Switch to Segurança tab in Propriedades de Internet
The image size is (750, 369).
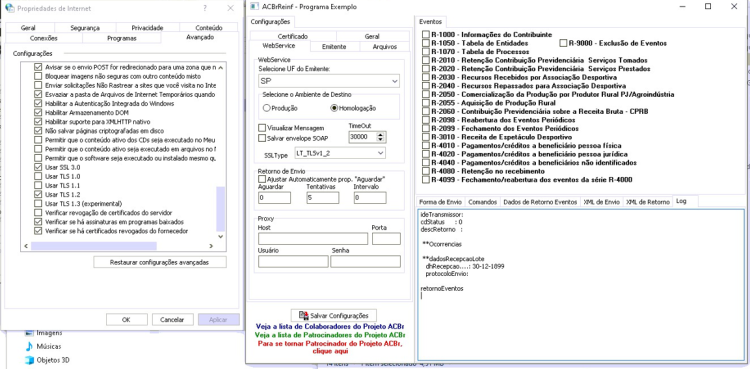tap(85, 28)
